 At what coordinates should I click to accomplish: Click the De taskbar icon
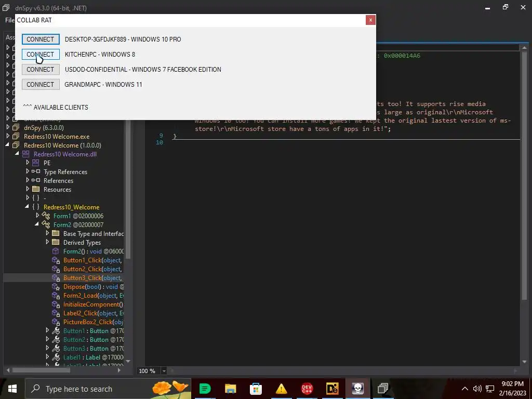tap(332, 389)
